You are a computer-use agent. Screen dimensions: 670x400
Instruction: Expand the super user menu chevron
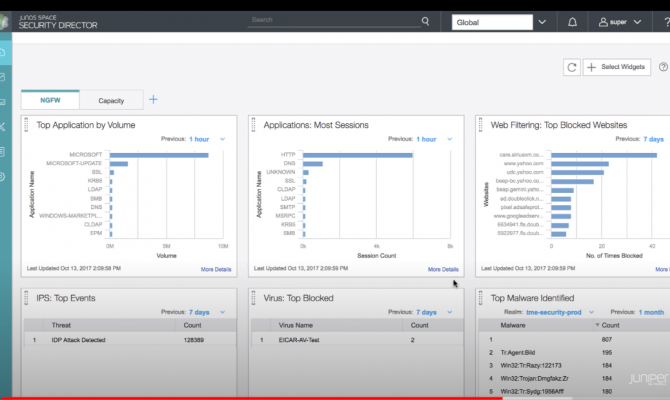(x=637, y=22)
